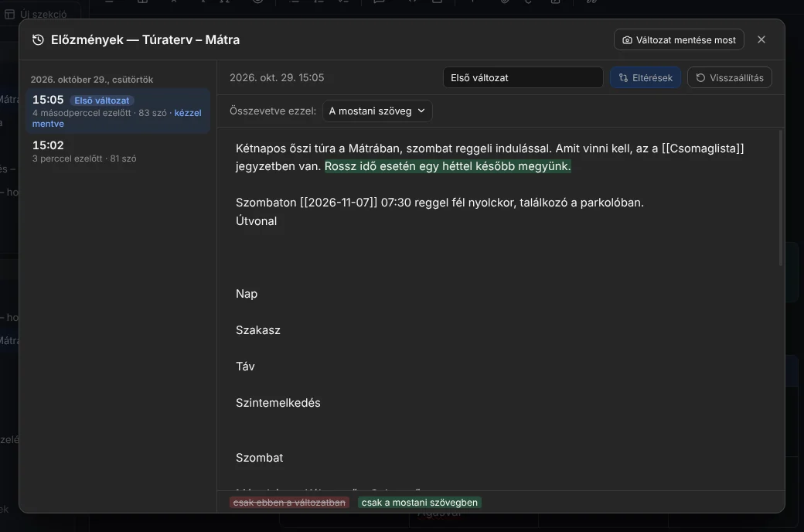
Task: Click the Szintemelkedés text
Action: 278,403
